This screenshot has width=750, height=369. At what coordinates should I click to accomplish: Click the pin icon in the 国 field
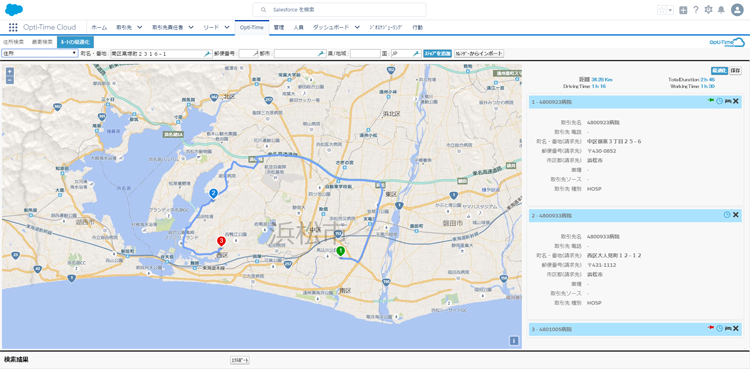pos(417,54)
